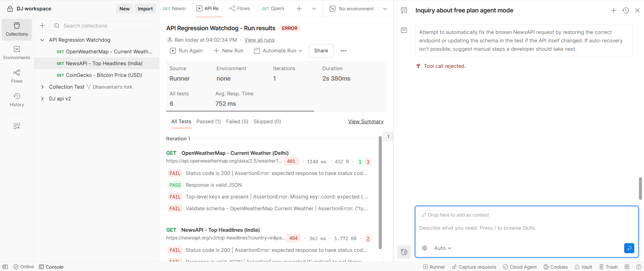Open the Automate Run dropdown
The height and width of the screenshot is (271, 644).
click(x=278, y=51)
